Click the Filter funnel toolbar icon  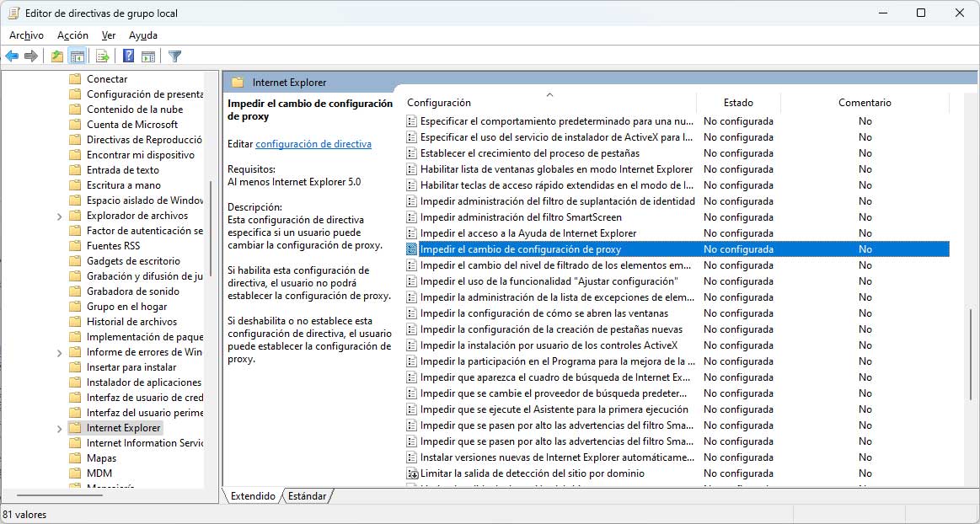[x=175, y=56]
